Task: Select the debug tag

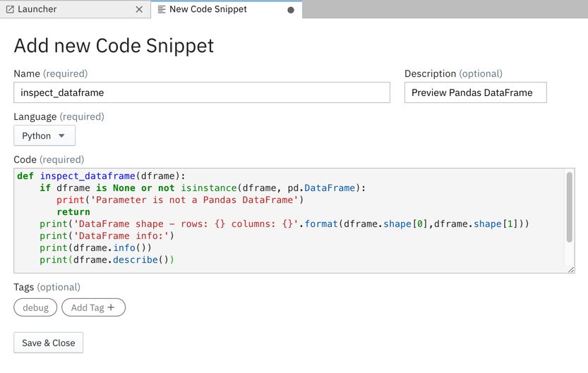Action: click(35, 307)
